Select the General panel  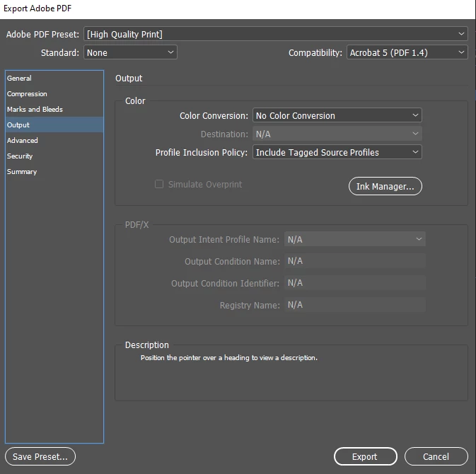coord(54,79)
